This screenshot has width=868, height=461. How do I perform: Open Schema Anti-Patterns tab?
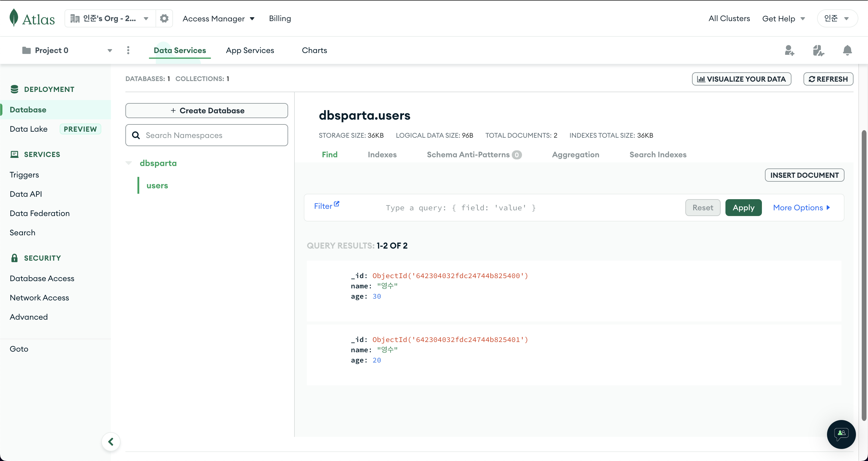click(x=474, y=154)
